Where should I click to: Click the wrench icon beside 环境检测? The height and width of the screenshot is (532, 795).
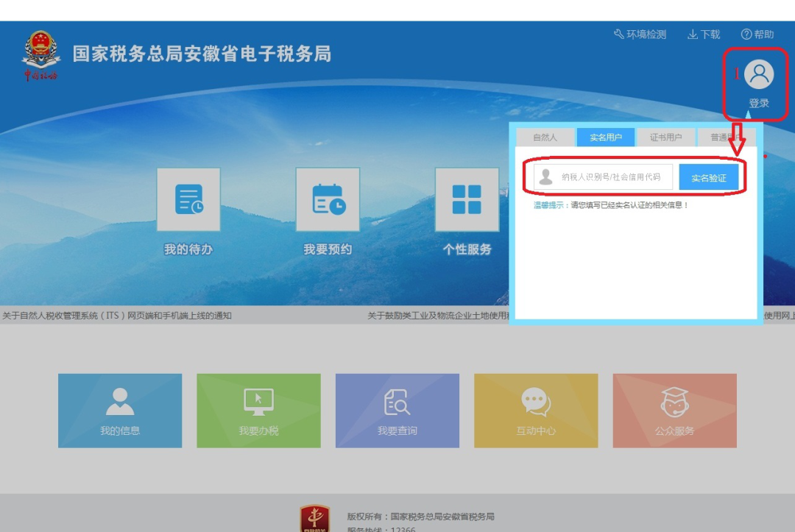pyautogui.click(x=619, y=34)
